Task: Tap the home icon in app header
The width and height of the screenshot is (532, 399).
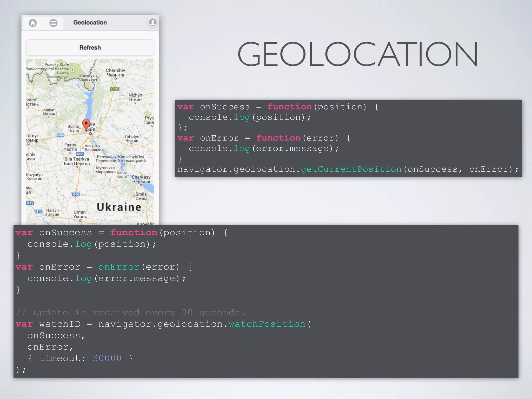Action: 33,23
